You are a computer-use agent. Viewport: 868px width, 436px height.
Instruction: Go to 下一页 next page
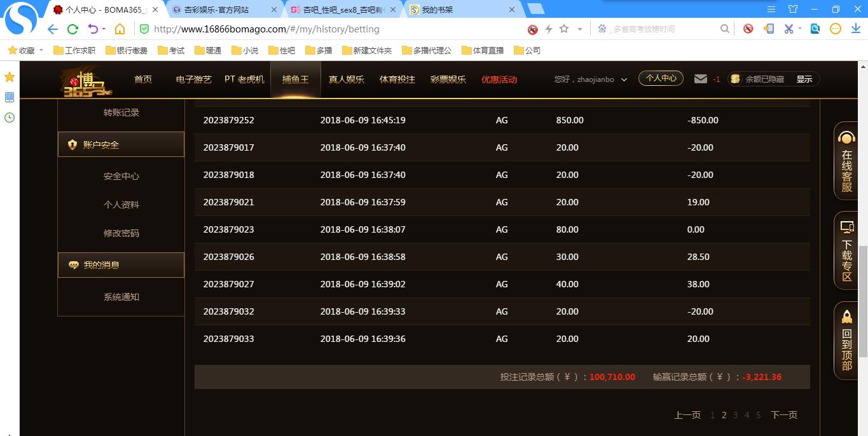click(784, 415)
